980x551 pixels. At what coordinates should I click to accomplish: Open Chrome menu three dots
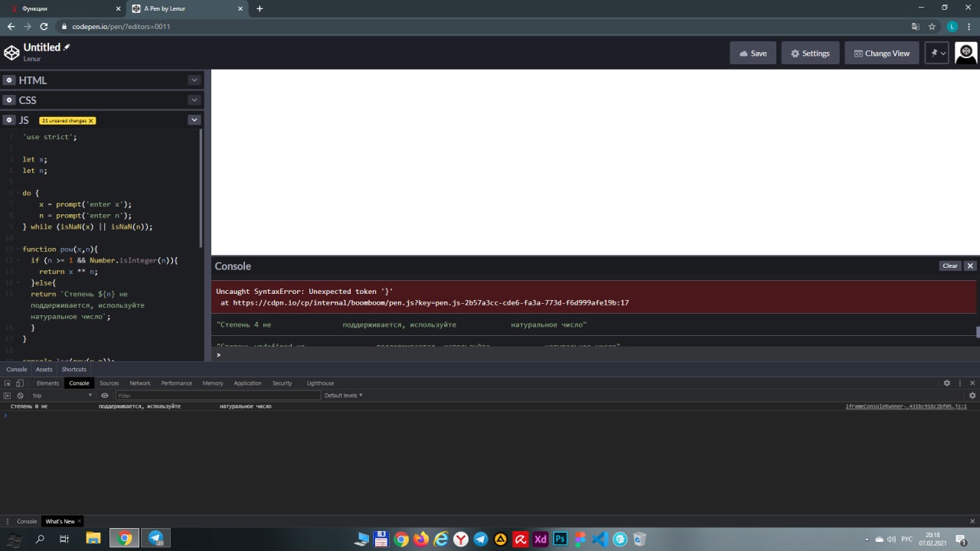pyautogui.click(x=969, y=26)
